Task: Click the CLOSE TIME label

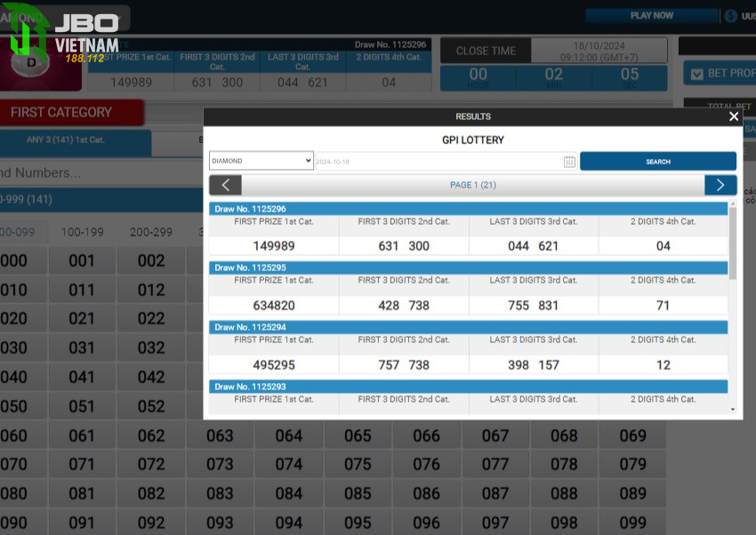Action: pyautogui.click(x=486, y=51)
